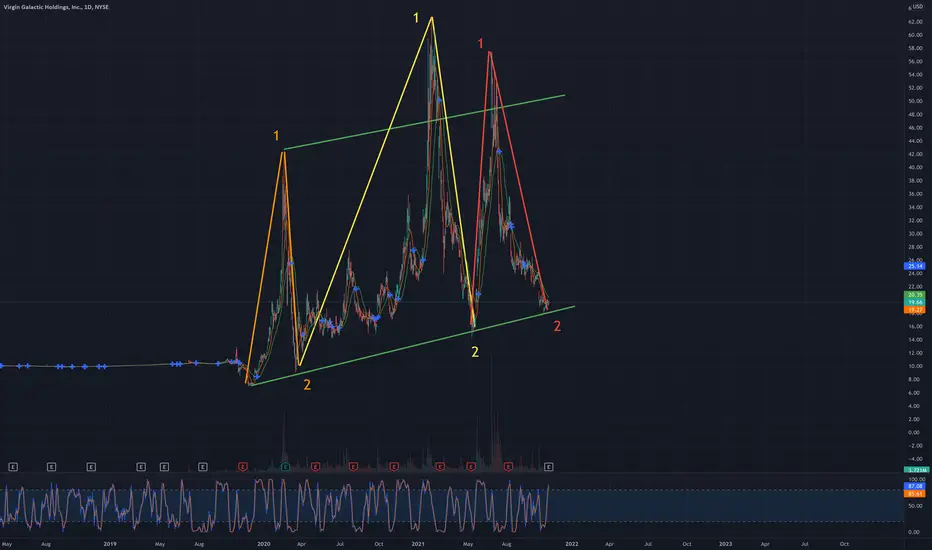
Task: Open the last gray earnings marker near late 2021
Action: [549, 467]
